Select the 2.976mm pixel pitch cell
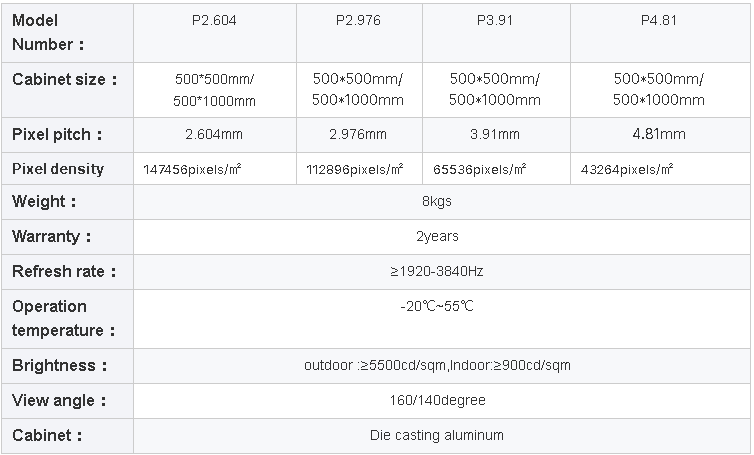This screenshot has width=754, height=455. click(x=359, y=135)
